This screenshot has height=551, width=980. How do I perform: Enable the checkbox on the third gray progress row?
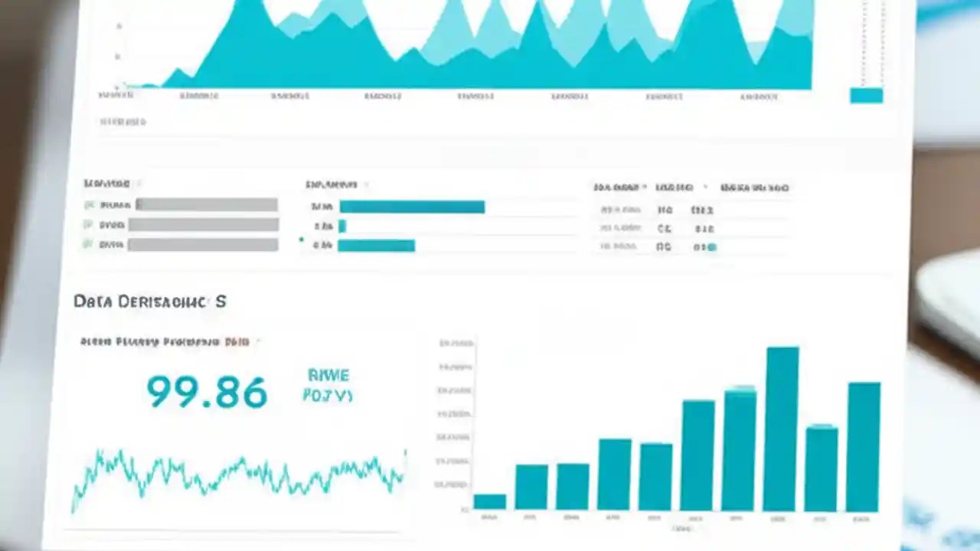pyautogui.click(x=89, y=245)
